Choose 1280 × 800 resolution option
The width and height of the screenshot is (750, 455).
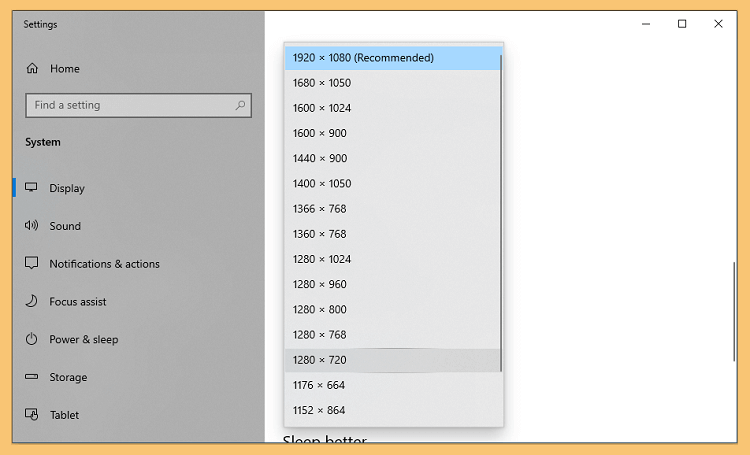393,310
